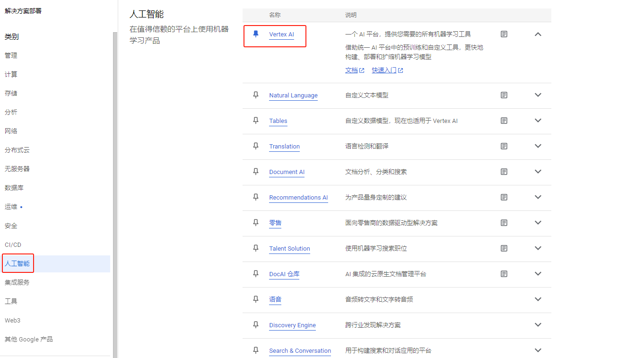Image resolution: width=644 pixels, height=358 pixels.
Task: Pin the DocAI 仓库 product
Action: (x=256, y=274)
